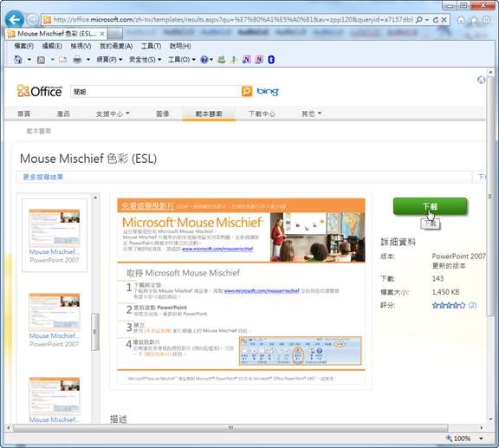
Task: Click the Read Mail icon in command bar
Action: (x=62, y=60)
